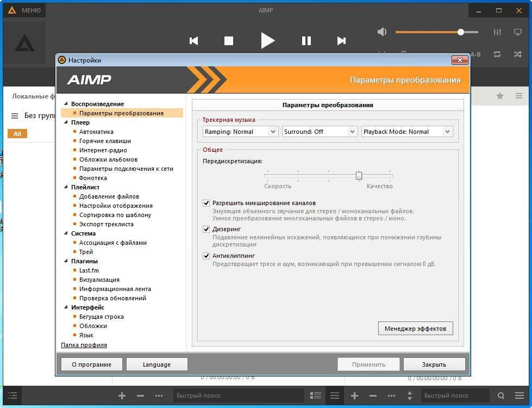Mute sound via the speaker icon
Screen dimensions: 532x408
click(x=382, y=32)
